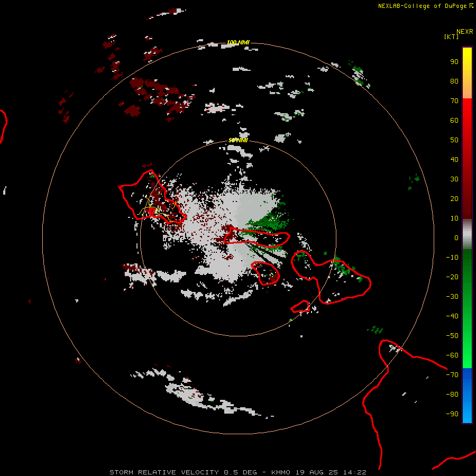This screenshot has height=476, width=476.
Task: Pick the yellow-orange top band of color bar
Action: [467, 73]
